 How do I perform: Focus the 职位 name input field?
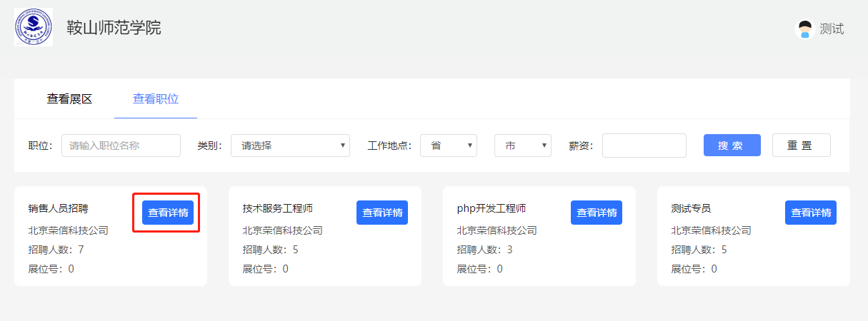tap(121, 146)
